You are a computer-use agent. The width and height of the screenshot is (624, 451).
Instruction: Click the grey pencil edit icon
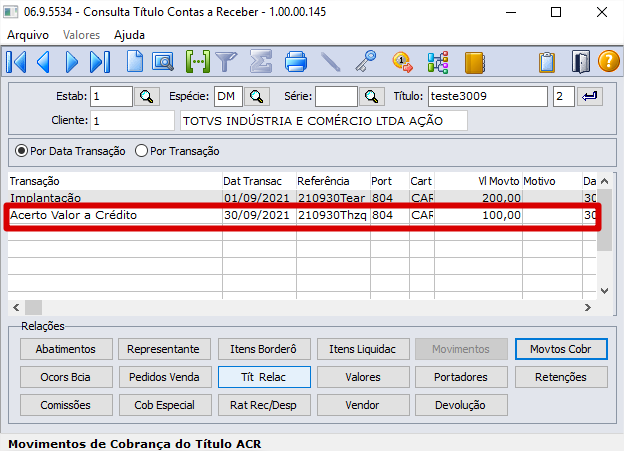click(x=331, y=62)
